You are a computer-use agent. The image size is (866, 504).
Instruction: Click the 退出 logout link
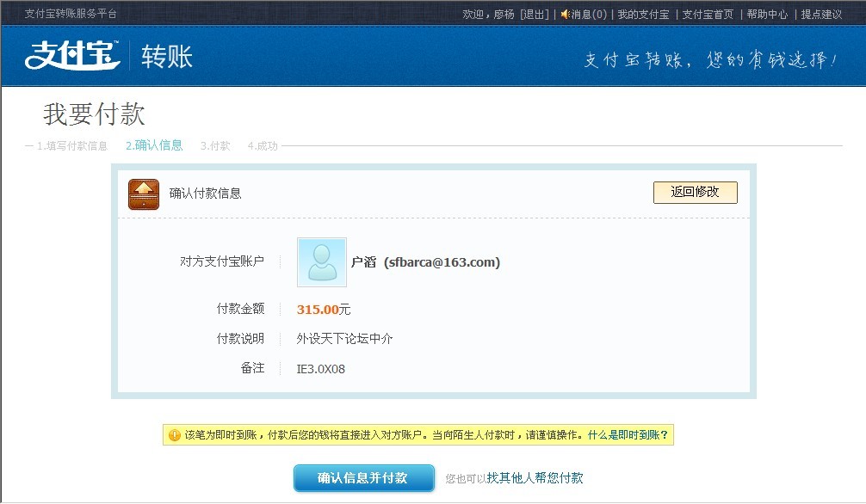click(x=535, y=15)
